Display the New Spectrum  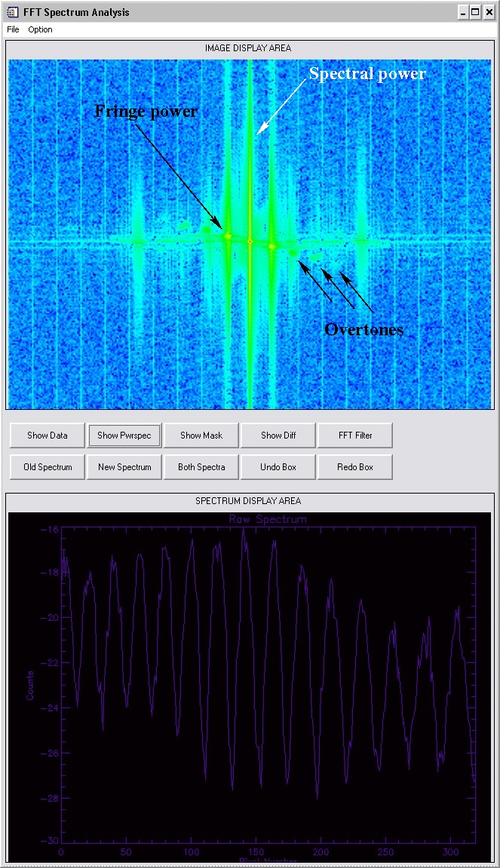click(124, 466)
